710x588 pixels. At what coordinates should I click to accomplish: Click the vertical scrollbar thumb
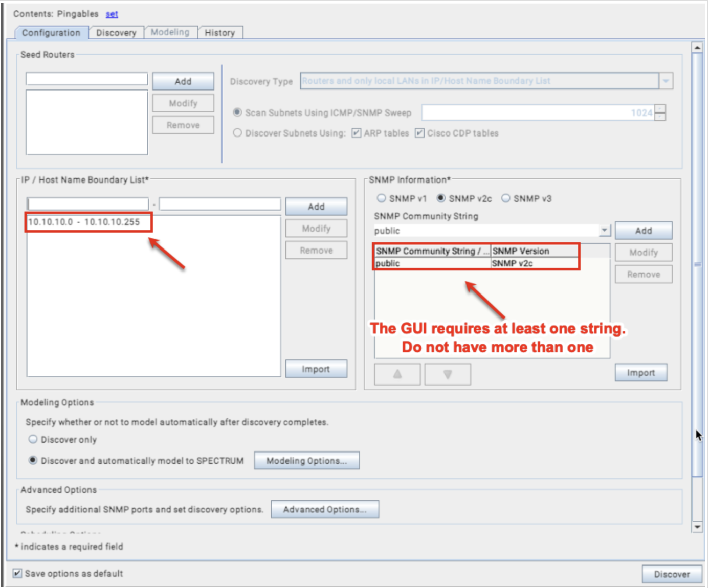[x=697, y=265]
